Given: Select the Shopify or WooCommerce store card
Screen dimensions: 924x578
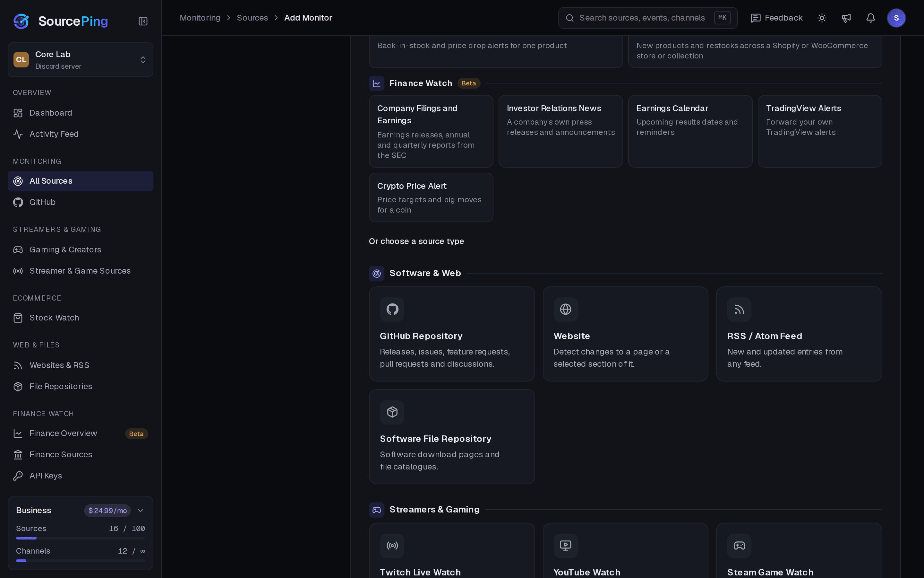Looking at the screenshot, I should pyautogui.click(x=755, y=52).
